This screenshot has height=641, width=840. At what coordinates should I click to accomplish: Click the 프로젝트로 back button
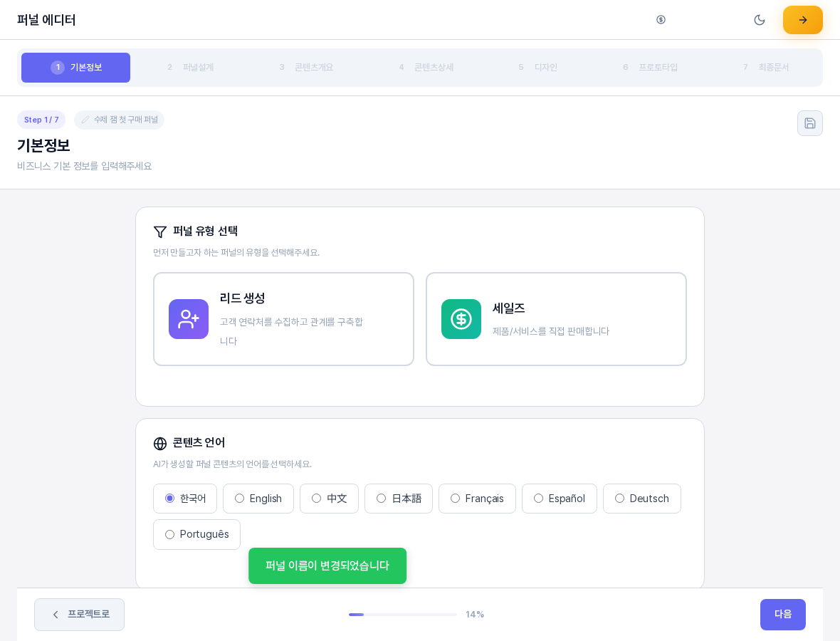pos(79,614)
